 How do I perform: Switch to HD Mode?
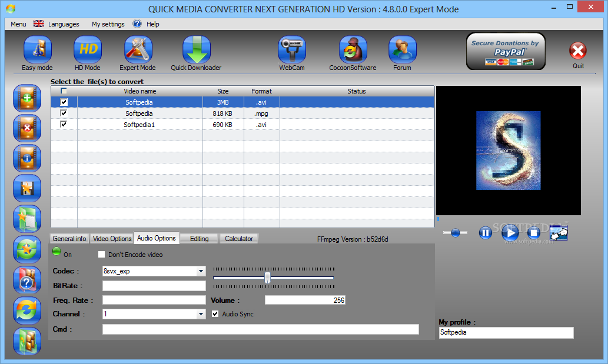click(x=88, y=49)
